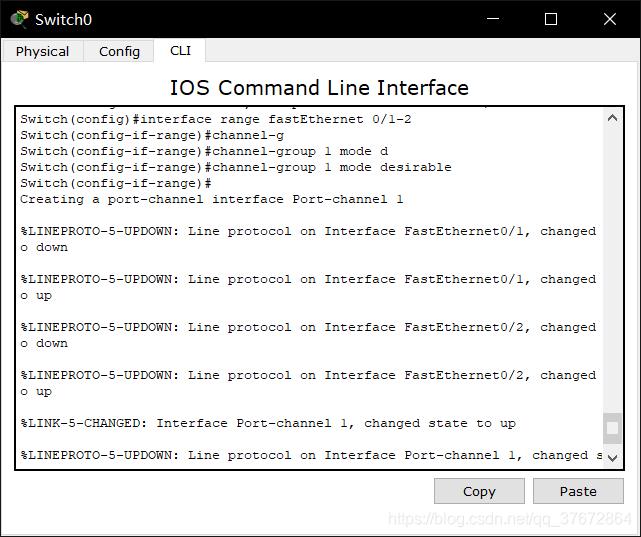
Task: Click the '%LINK-5-CHANGED' Port-channel 1 message
Action: coord(268,423)
